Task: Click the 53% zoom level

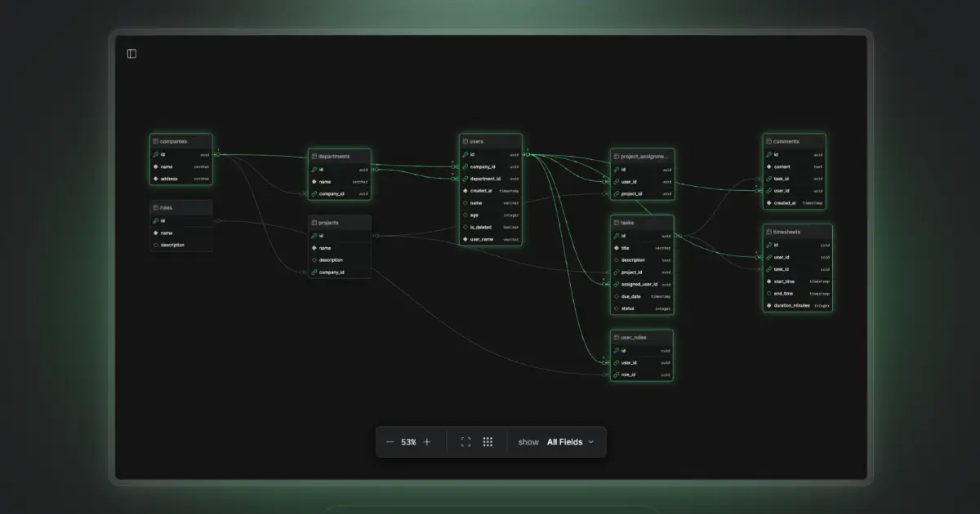Action: click(x=408, y=442)
